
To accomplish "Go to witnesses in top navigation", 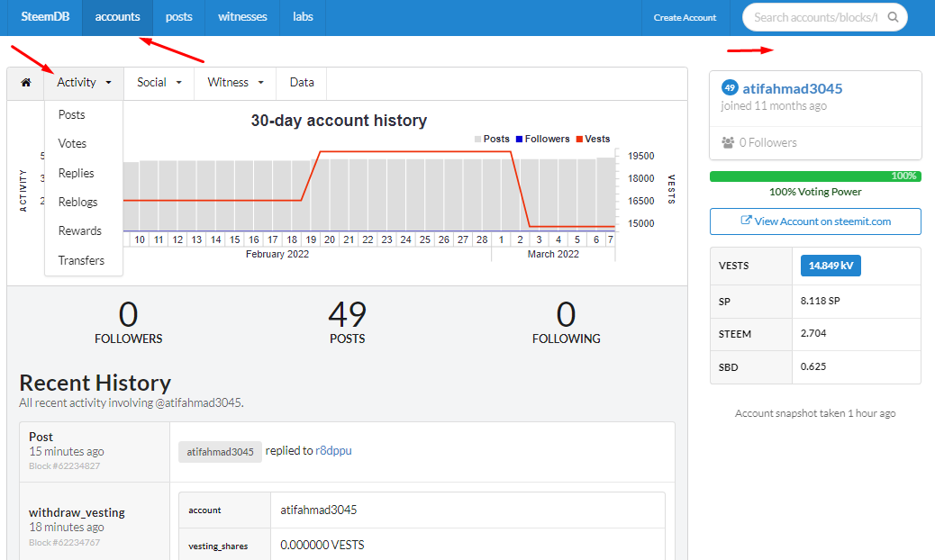I will (x=242, y=17).
